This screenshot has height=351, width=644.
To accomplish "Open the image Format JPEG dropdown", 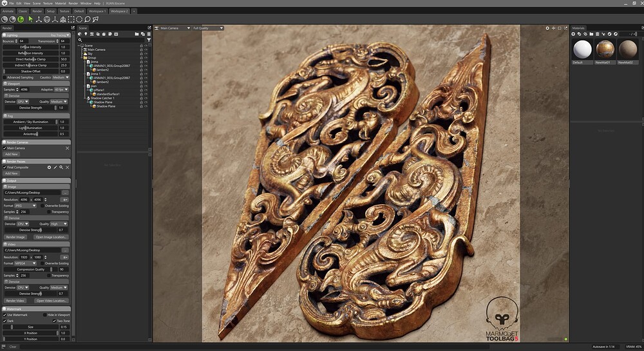I will [26, 205].
